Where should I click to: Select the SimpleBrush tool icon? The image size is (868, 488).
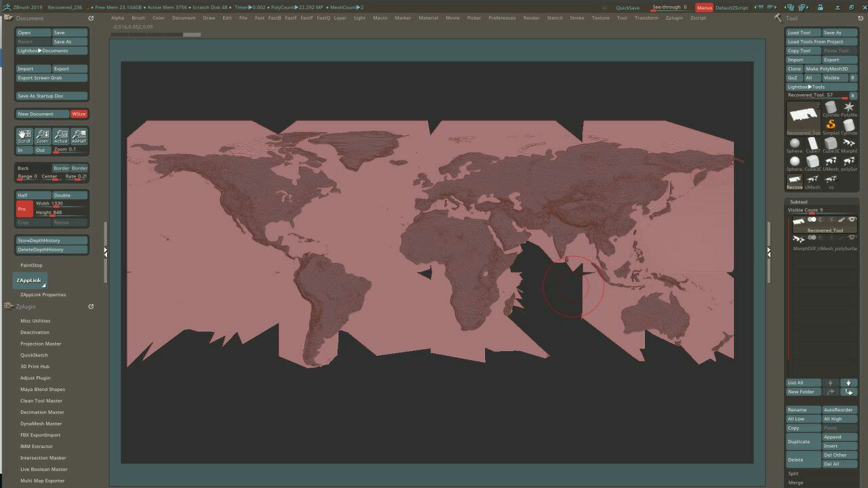click(x=831, y=126)
